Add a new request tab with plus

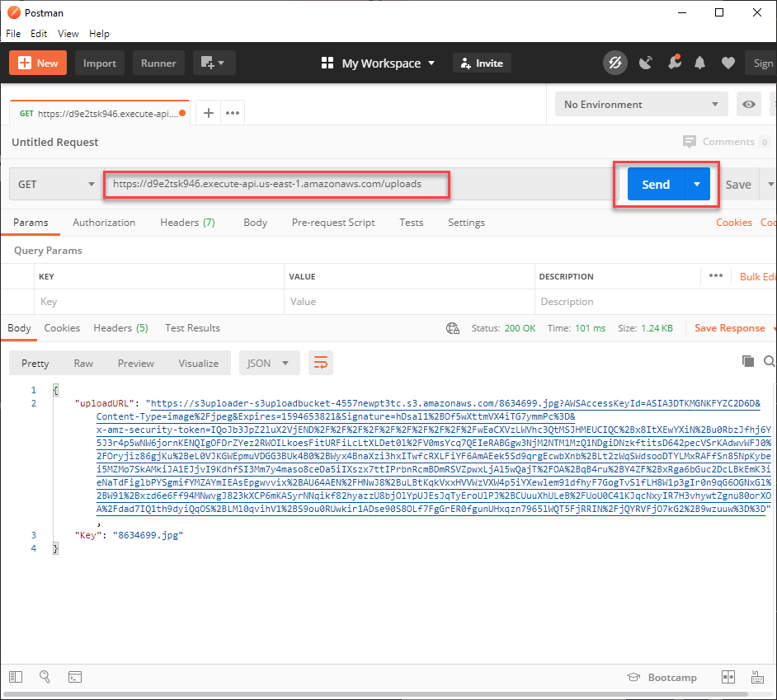click(x=209, y=113)
